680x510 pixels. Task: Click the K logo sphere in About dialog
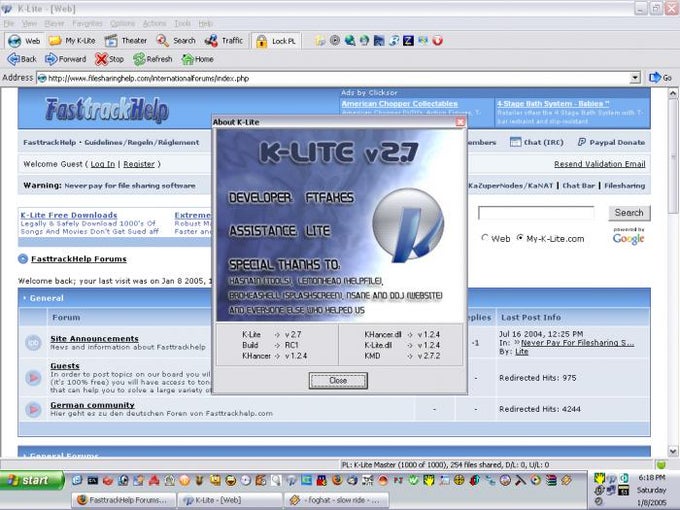pyautogui.click(x=408, y=224)
